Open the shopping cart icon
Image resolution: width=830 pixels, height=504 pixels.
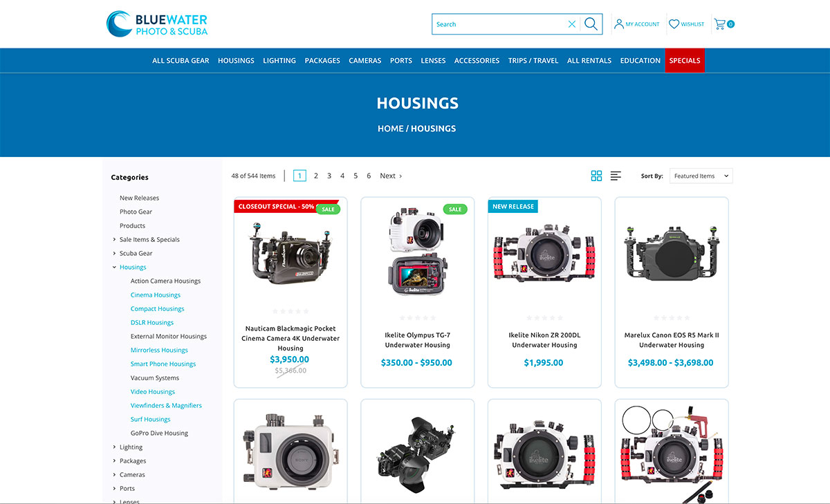pyautogui.click(x=720, y=24)
